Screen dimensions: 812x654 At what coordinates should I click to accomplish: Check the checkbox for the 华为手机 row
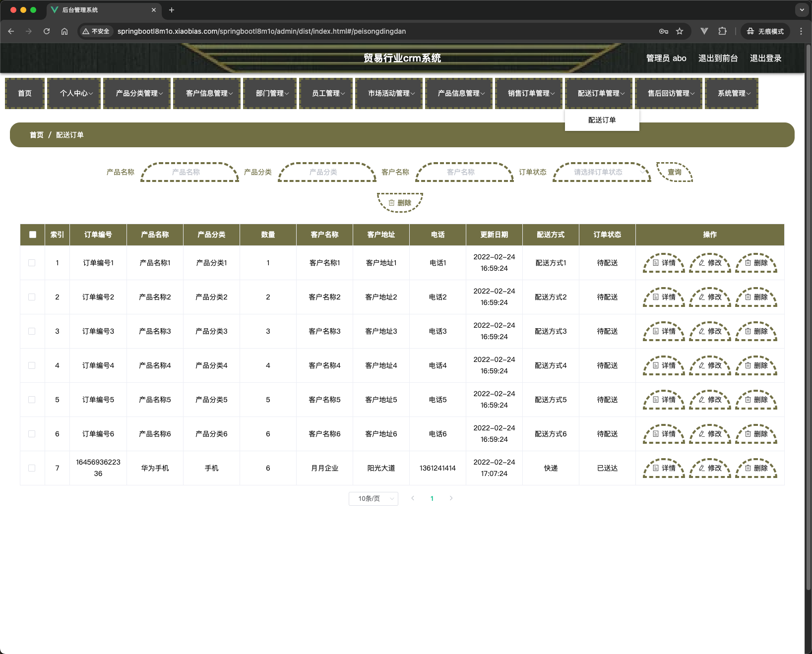click(32, 468)
